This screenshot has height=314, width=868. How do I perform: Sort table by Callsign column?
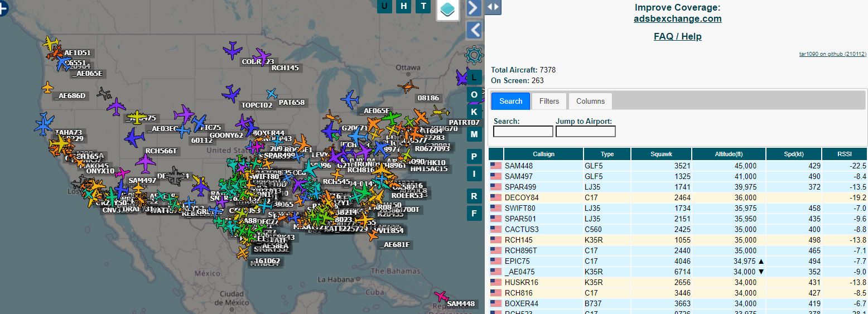[x=543, y=154]
